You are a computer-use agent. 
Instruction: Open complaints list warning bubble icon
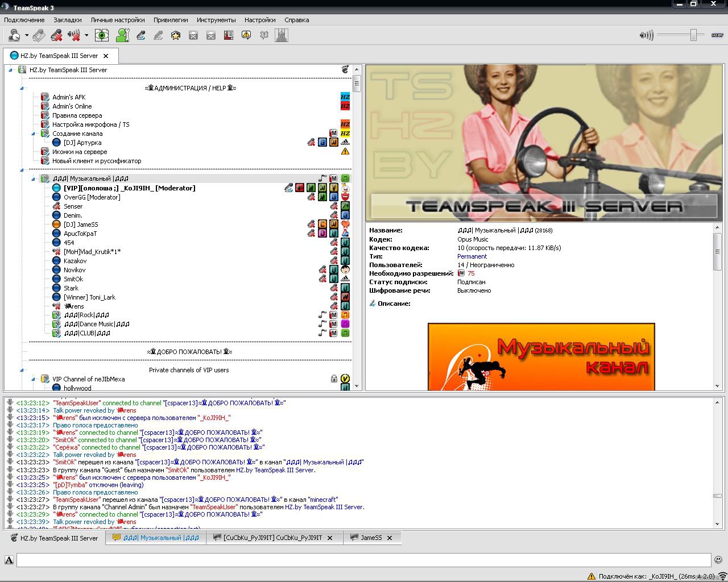pos(246,35)
